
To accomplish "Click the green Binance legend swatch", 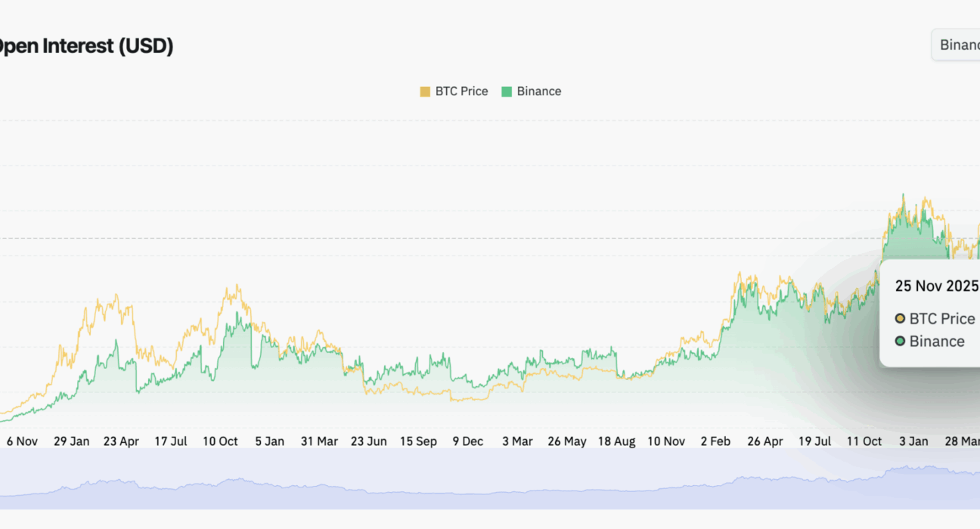I will (x=507, y=91).
